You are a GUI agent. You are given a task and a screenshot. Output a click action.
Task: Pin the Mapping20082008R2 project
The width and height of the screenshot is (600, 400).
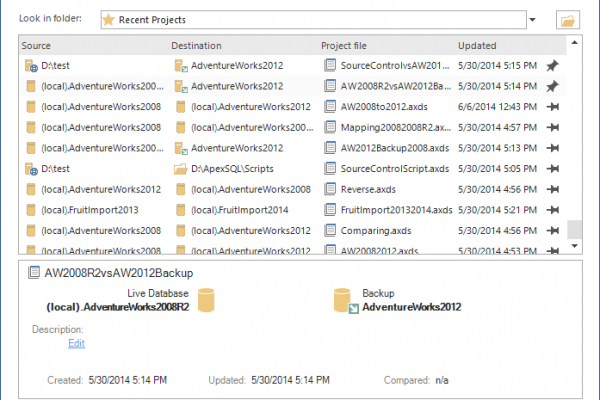pyautogui.click(x=553, y=127)
